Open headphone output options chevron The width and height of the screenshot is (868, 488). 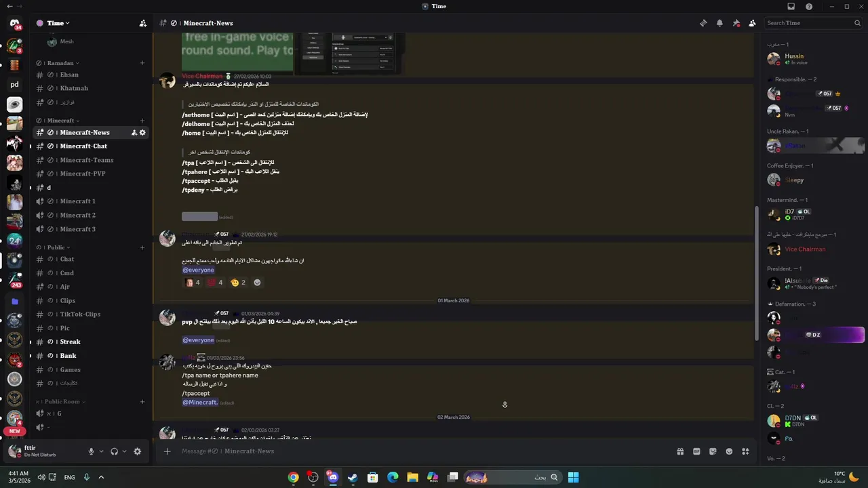124,451
